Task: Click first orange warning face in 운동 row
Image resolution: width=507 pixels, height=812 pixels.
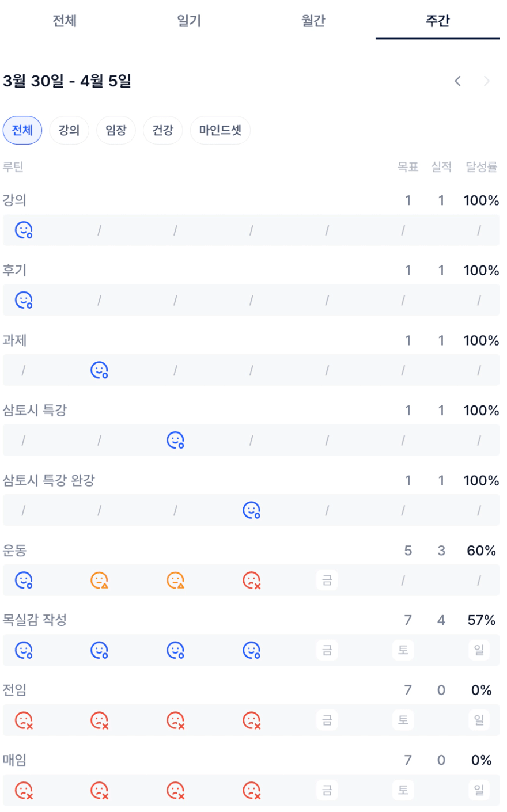Action: point(100,580)
